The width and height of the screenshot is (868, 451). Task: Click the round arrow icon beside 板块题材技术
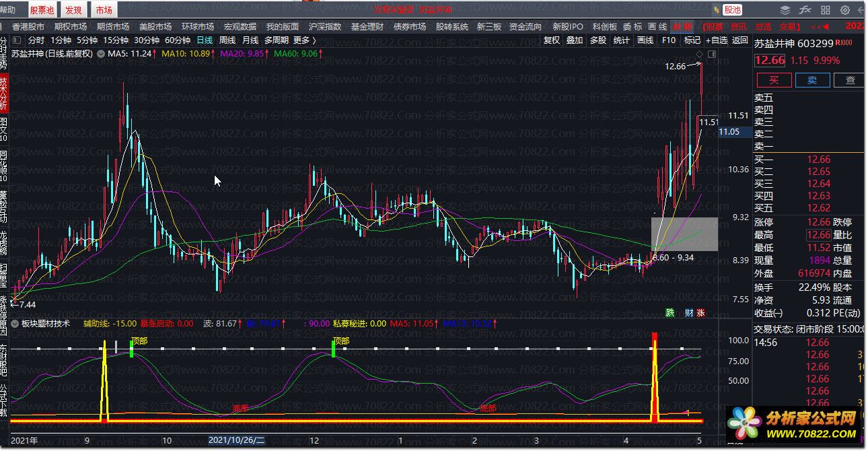(15, 323)
